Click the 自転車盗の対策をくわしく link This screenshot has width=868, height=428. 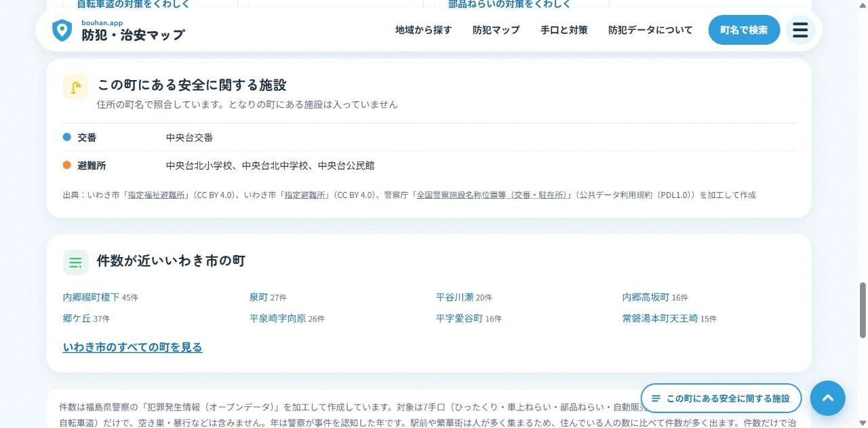[x=134, y=4]
